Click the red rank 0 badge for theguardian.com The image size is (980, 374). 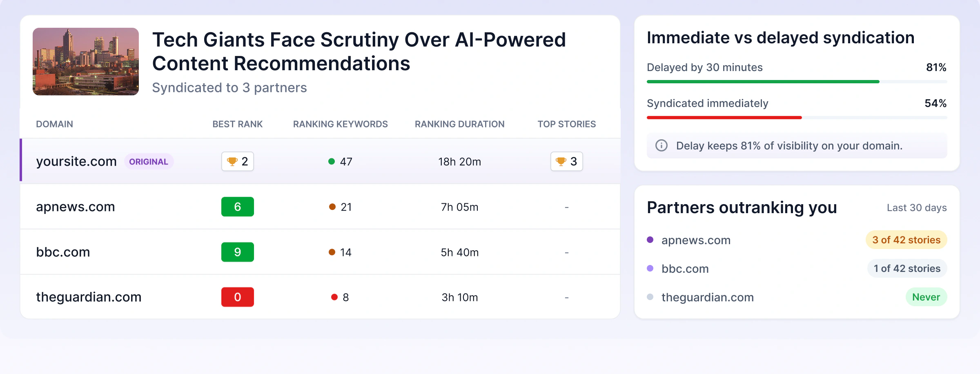(x=238, y=297)
